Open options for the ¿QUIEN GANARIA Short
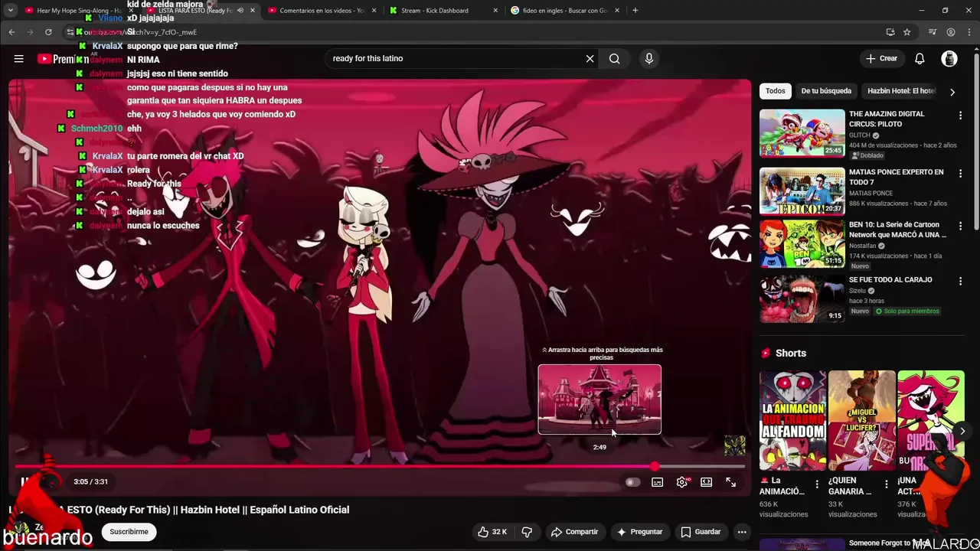 coord(886,484)
